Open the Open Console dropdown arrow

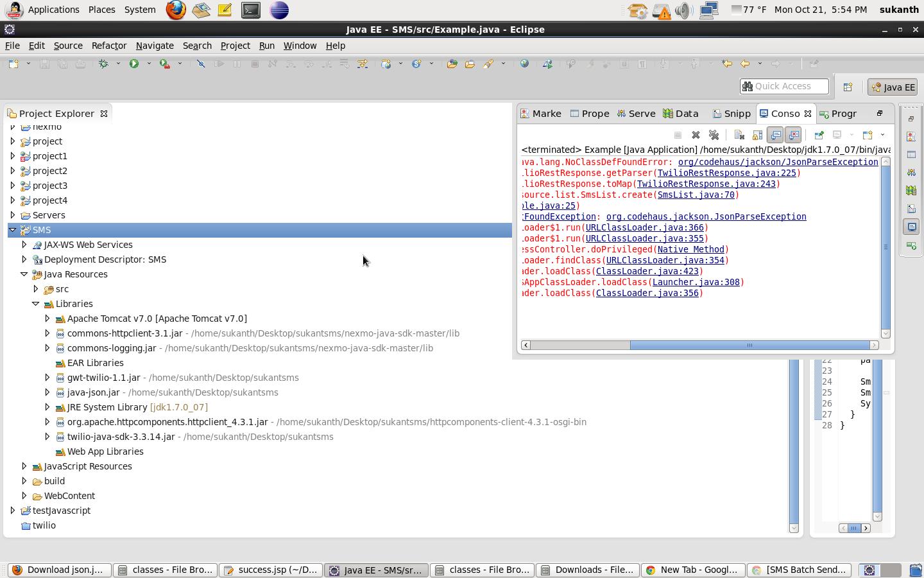[882, 135]
